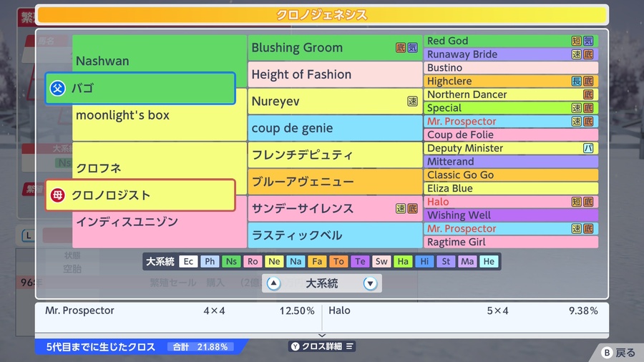Select the Mitterand ancestor row
The height and width of the screenshot is (362, 644).
[510, 162]
